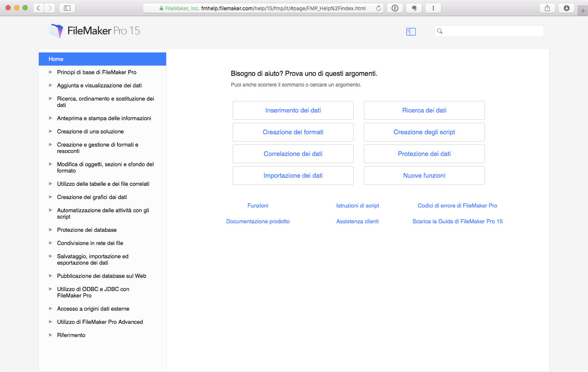
Task: Download via 'Scarica la Guida di FileMaker Pro 15'
Action: (458, 222)
